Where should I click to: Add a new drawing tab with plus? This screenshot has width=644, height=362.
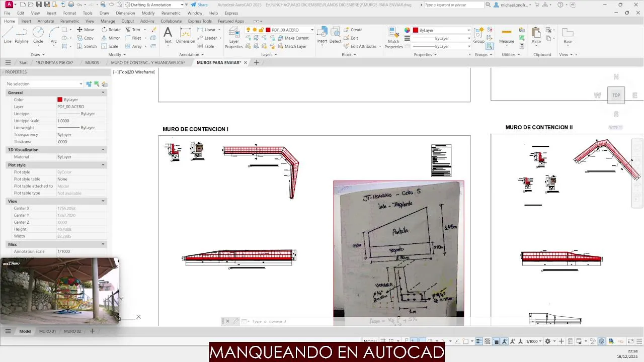coord(256,63)
